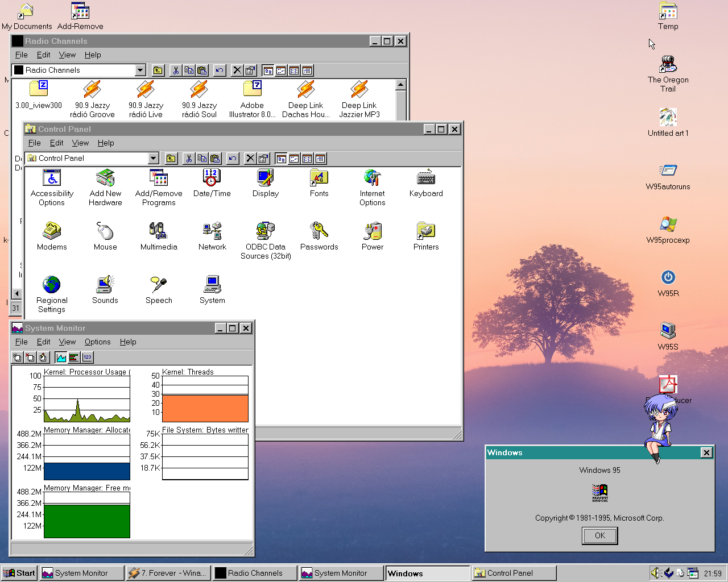Toggle line charts view in System Monitor

(x=61, y=357)
